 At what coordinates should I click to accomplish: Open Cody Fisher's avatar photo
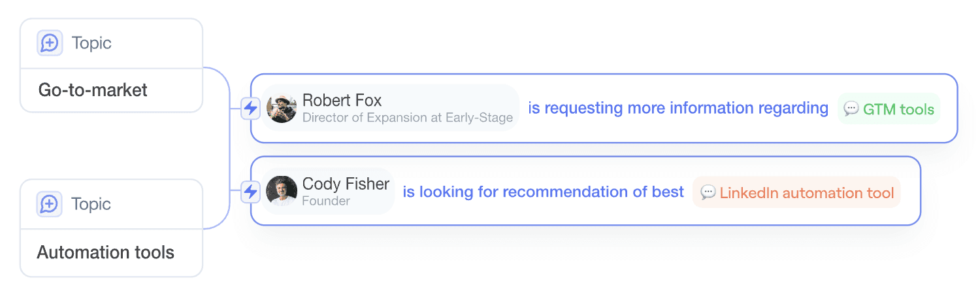pyautogui.click(x=282, y=191)
